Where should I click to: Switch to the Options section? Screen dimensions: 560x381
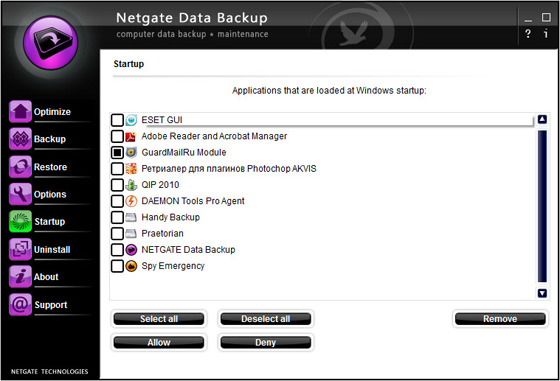tap(50, 194)
